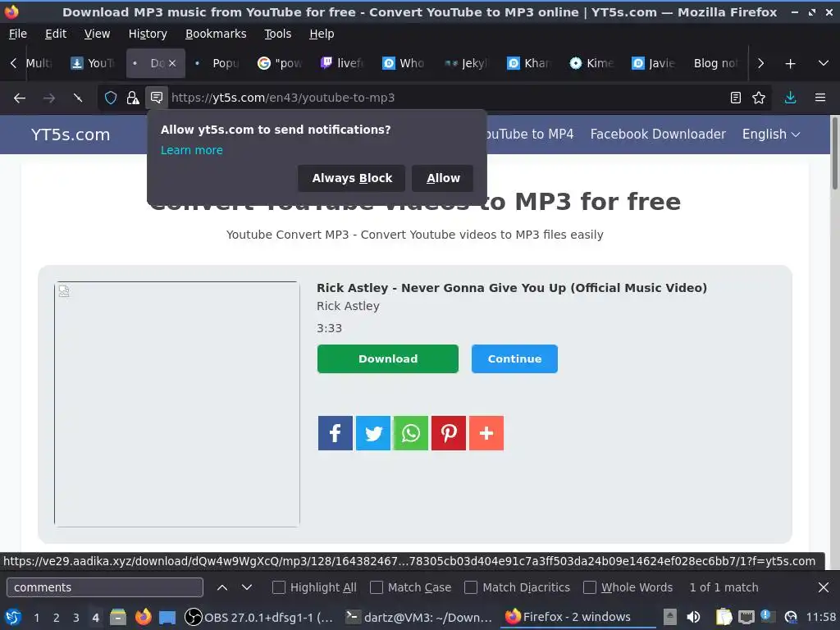Go back to the previous page
840x630 pixels.
pos(20,98)
